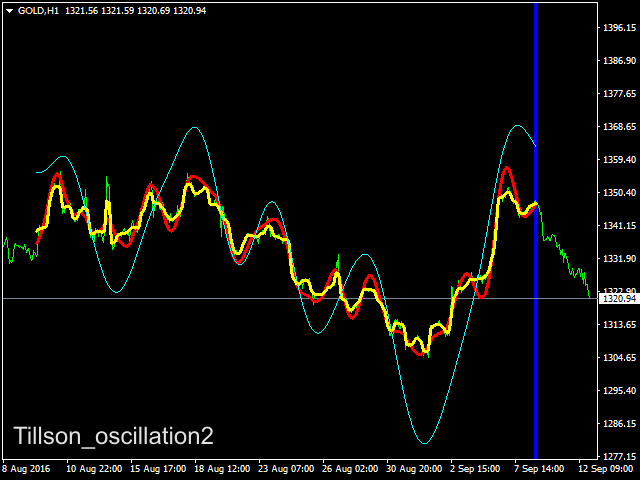Select the current price label 1320.94

619,299
